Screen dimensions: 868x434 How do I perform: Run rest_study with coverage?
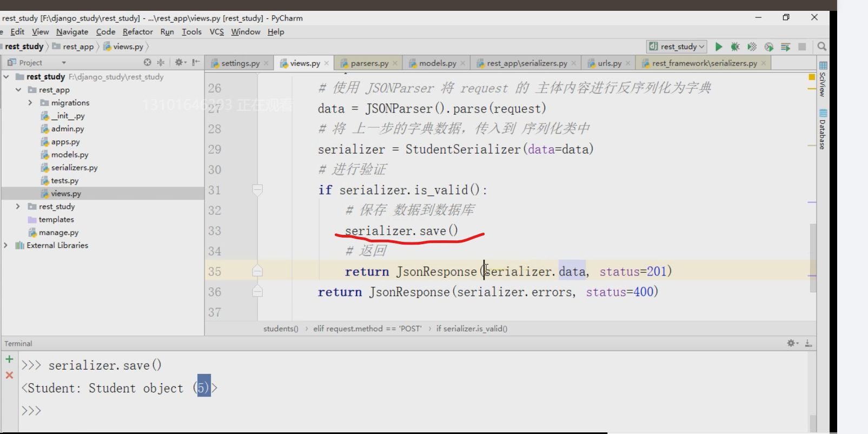click(752, 47)
